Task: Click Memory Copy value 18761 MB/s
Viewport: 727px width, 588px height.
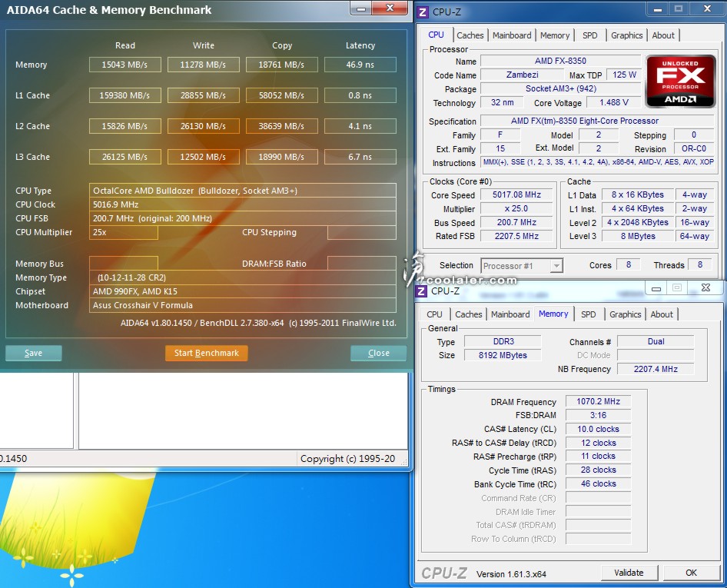Action: pyautogui.click(x=281, y=65)
